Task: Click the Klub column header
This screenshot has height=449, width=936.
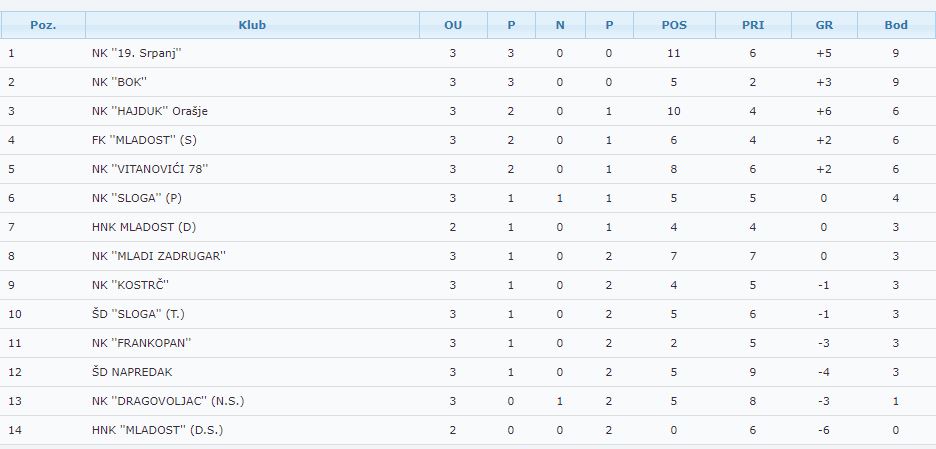Action: point(252,25)
